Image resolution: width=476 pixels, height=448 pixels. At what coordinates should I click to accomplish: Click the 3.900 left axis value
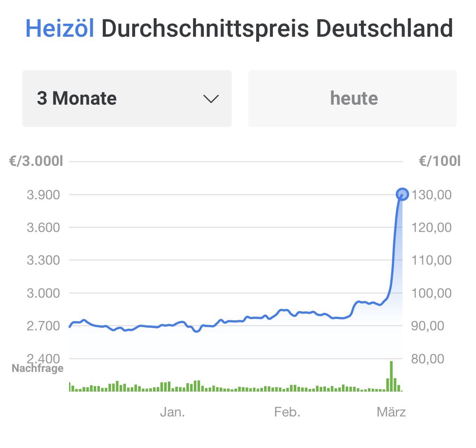[43, 194]
